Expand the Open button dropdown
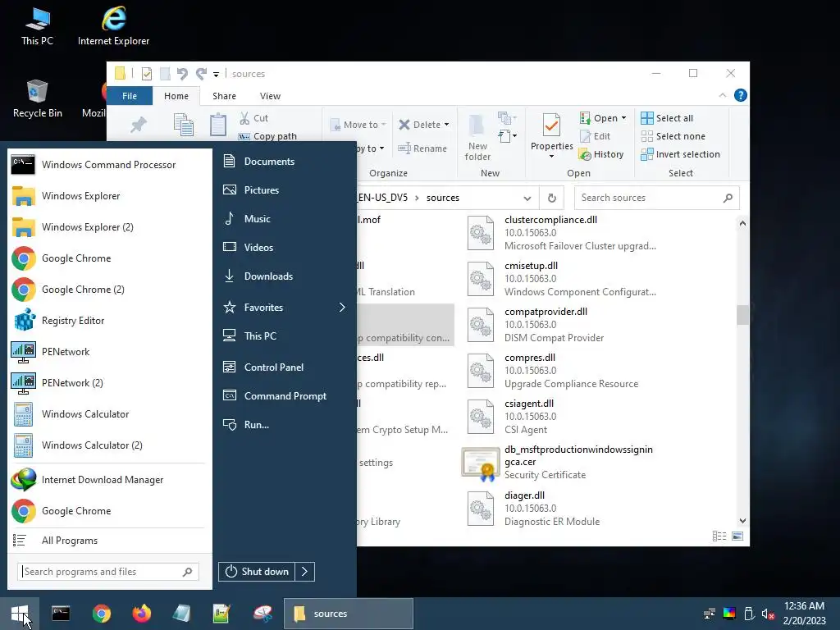The height and width of the screenshot is (630, 840). tap(623, 118)
